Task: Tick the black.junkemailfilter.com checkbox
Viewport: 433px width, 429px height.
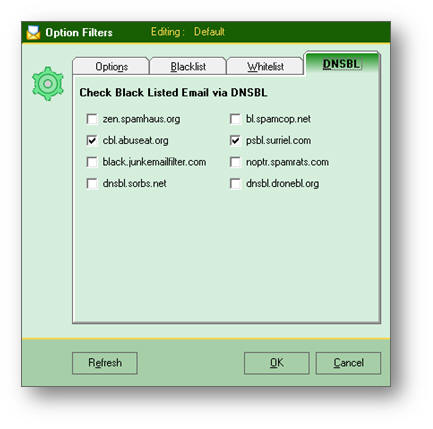Action: 92,162
